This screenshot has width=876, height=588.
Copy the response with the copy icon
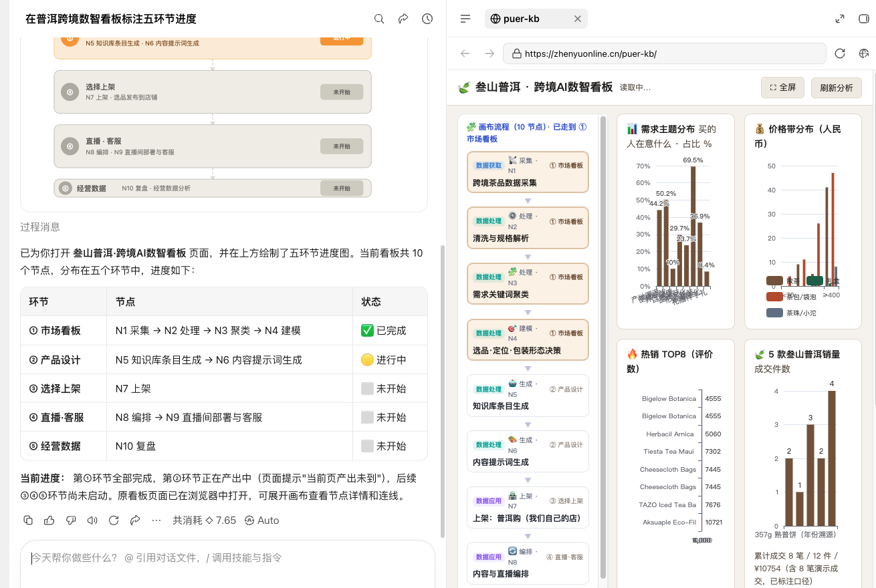(x=28, y=521)
